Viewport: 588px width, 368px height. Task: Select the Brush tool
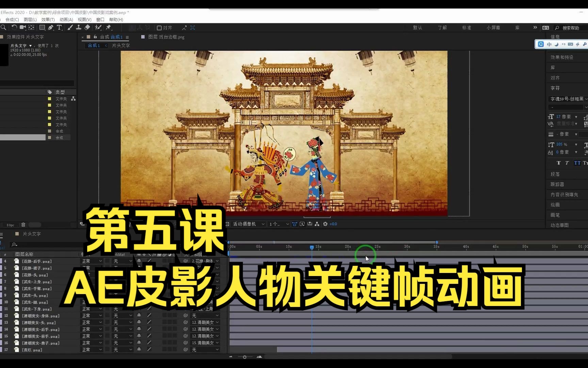[x=70, y=28]
